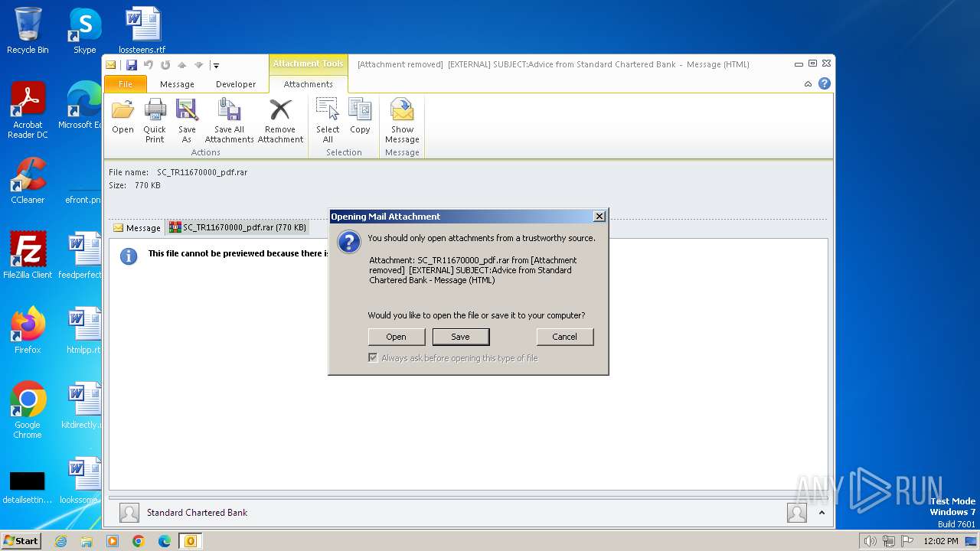Click Save All Attachments

[229, 120]
